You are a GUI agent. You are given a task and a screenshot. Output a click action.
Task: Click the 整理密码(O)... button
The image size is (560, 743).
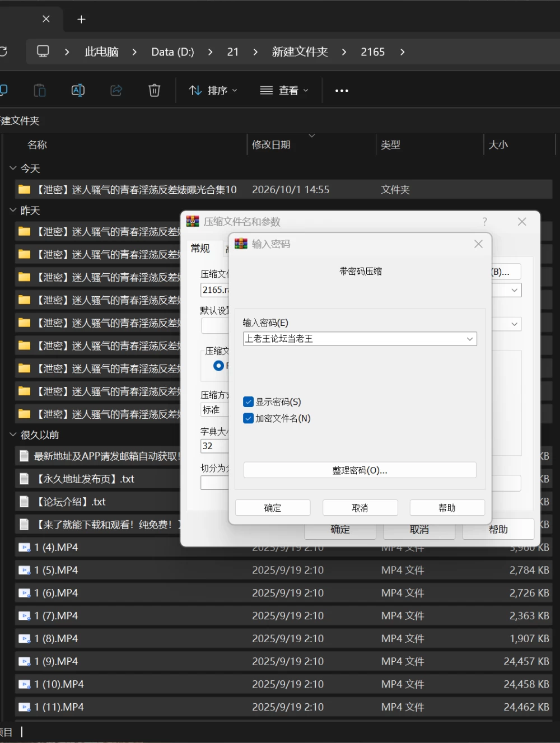[x=360, y=470]
